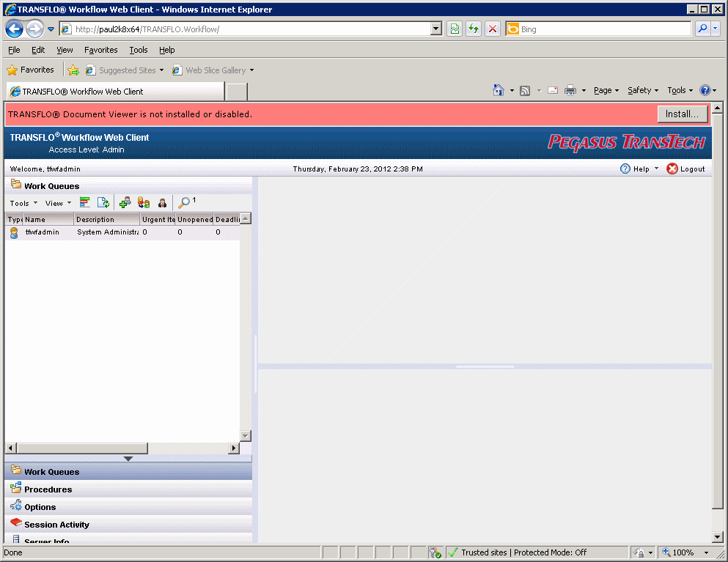Open the Read Mail icon
This screenshot has height=562, width=728.
(552, 90)
